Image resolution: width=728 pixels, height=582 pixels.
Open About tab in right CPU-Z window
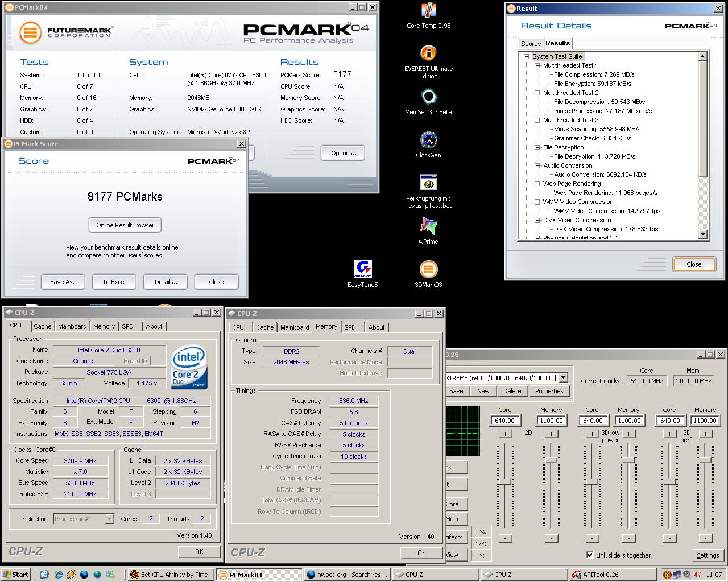(376, 327)
